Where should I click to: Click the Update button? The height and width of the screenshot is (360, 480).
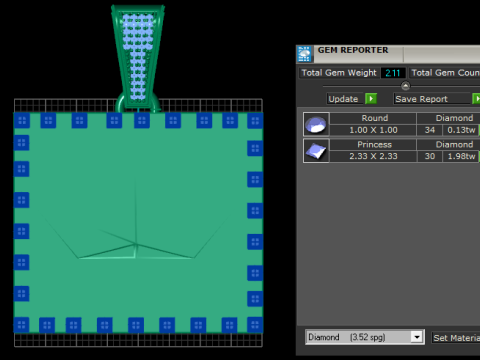(345, 99)
